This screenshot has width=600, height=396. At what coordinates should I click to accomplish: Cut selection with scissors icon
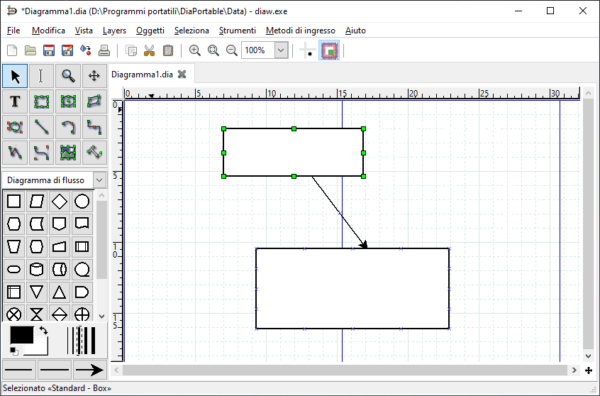click(149, 51)
